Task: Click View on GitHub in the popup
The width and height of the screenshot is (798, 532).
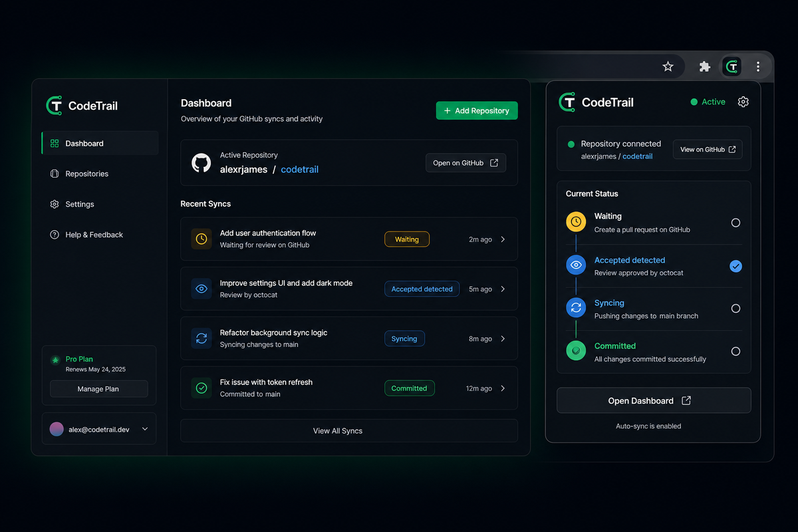Action: (708, 150)
